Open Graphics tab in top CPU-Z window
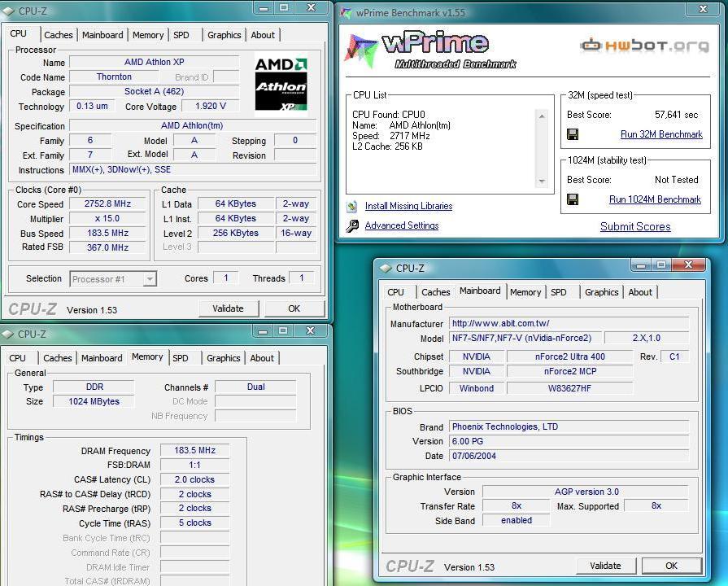The height and width of the screenshot is (586, 728). [225, 35]
